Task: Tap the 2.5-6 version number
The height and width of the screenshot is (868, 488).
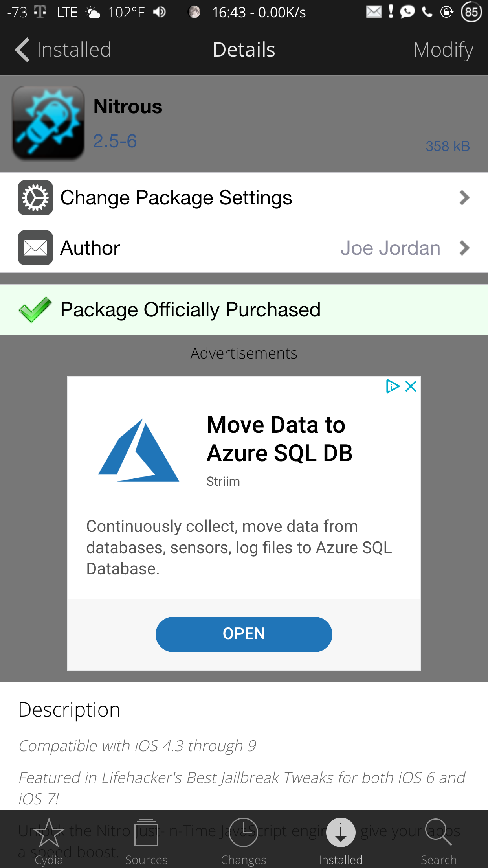Action: 115,141
